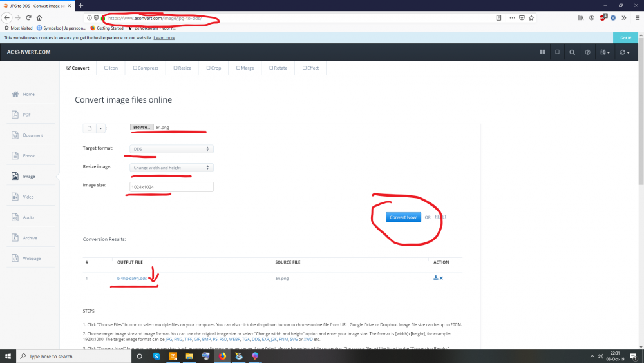Open the site search magnifier icon
The height and width of the screenshot is (363, 644).
(x=572, y=52)
